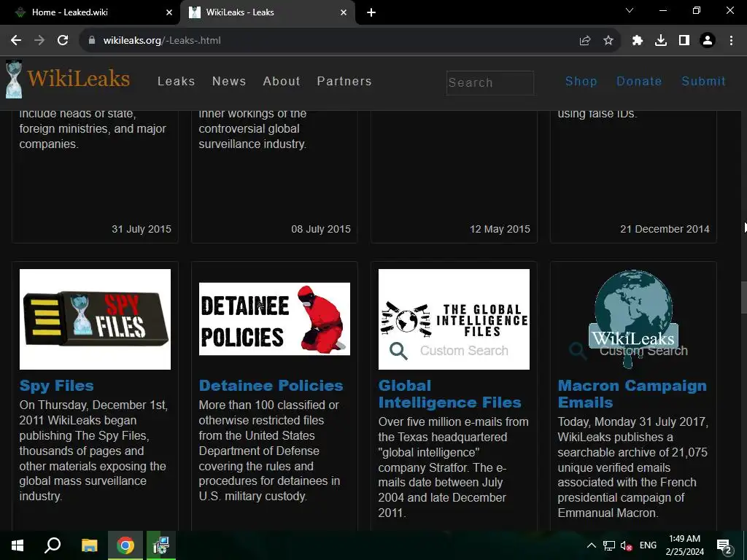The image size is (747, 560).
Task: Click the 21 December 2014 date
Action: coord(665,229)
